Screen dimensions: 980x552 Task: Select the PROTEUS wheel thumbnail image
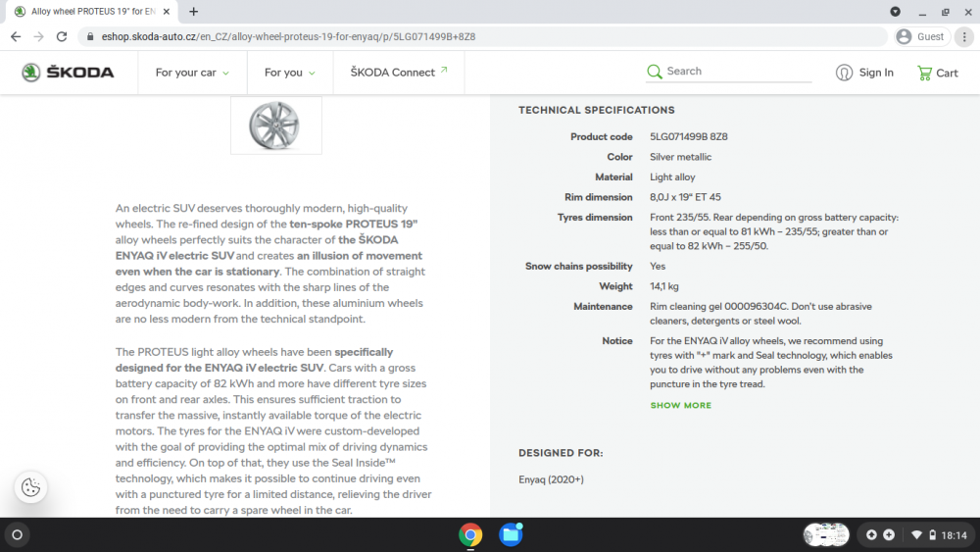coord(276,125)
